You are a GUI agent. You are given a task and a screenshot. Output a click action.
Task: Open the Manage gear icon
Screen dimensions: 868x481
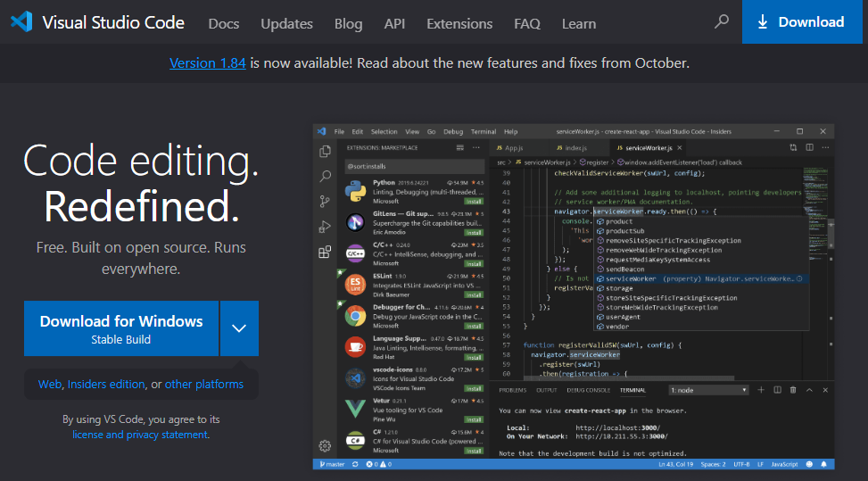(x=325, y=445)
